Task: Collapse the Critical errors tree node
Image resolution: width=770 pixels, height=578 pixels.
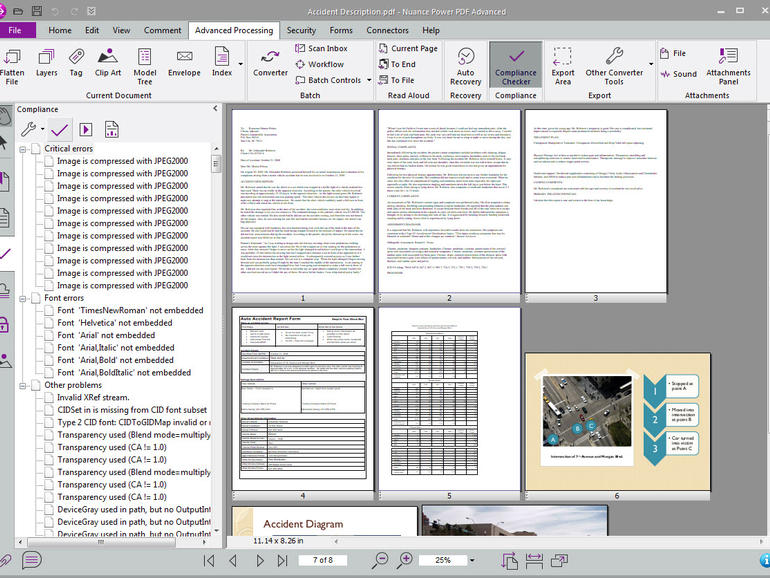Action: 24,149
